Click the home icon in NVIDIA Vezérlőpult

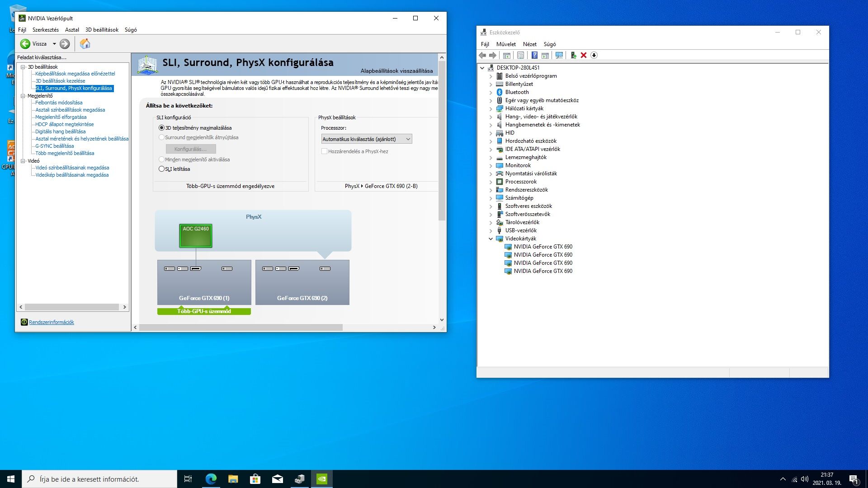pyautogui.click(x=85, y=44)
